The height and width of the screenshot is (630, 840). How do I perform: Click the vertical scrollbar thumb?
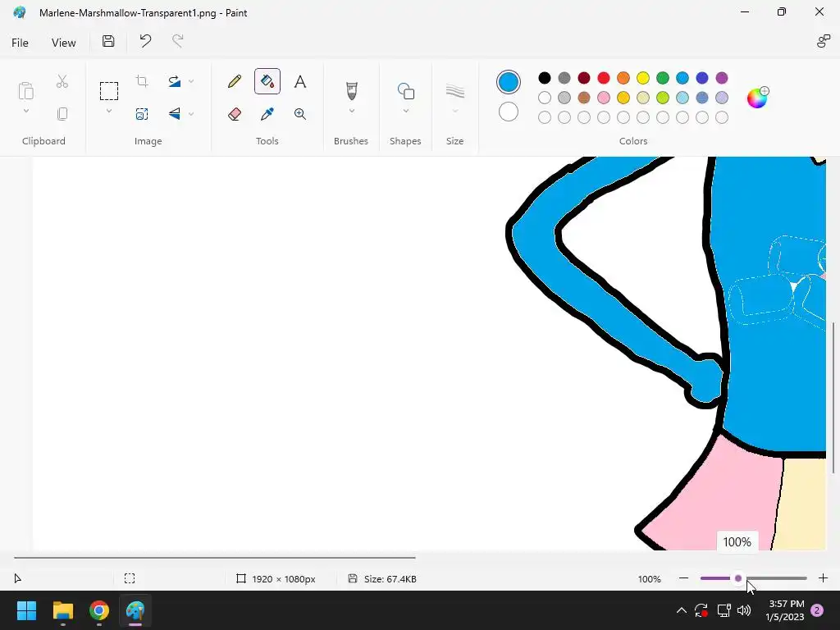tap(833, 398)
